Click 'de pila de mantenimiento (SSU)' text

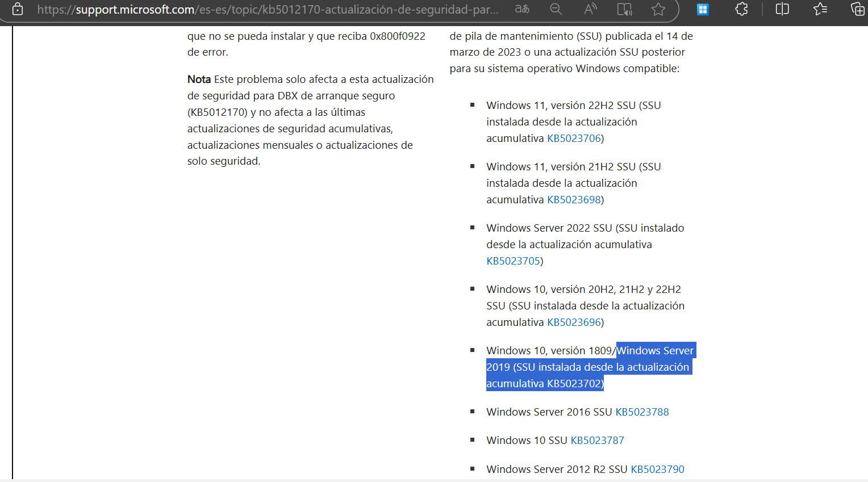coord(525,36)
